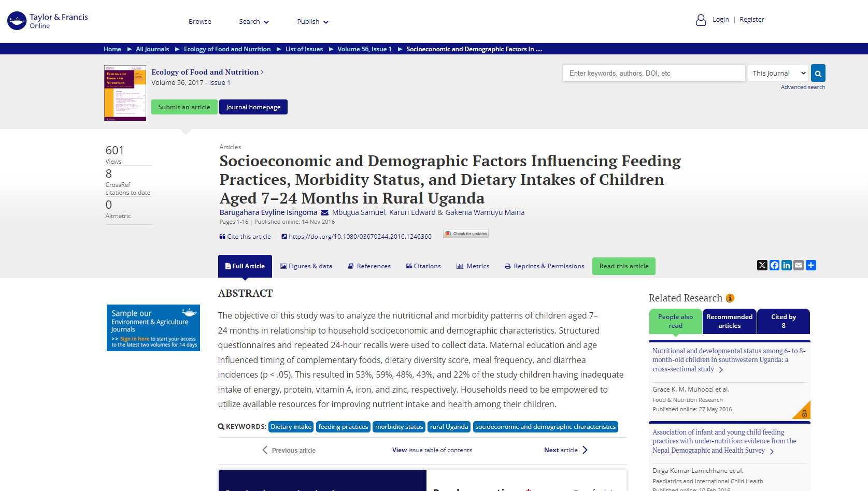Click the keywords search input field
This screenshot has width=868, height=491.
click(653, 74)
